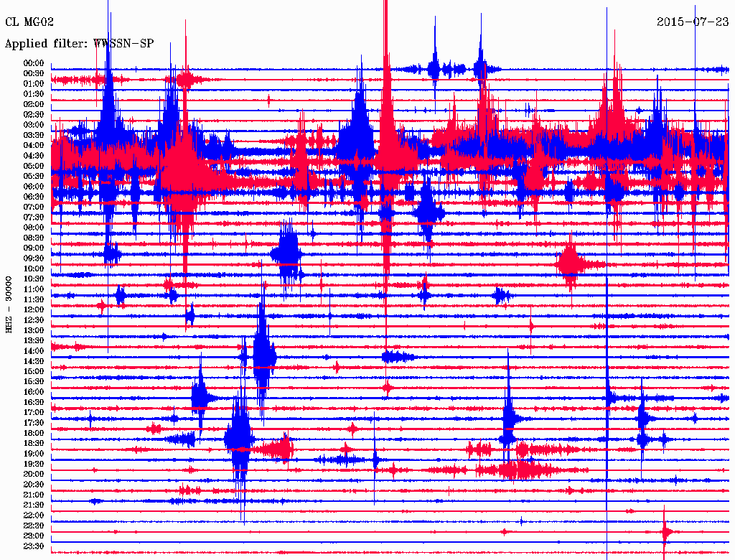Select the 15:00 time label
The width and height of the screenshot is (735, 560).
pyautogui.click(x=34, y=371)
